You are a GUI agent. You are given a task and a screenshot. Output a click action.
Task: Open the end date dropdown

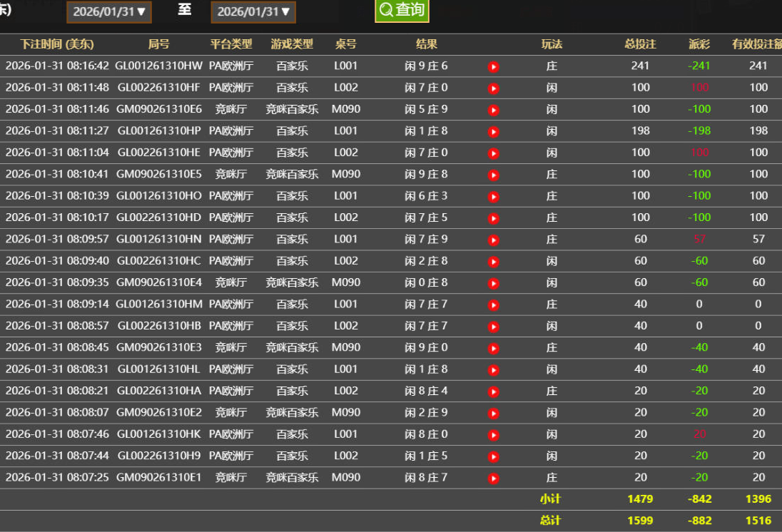[253, 11]
